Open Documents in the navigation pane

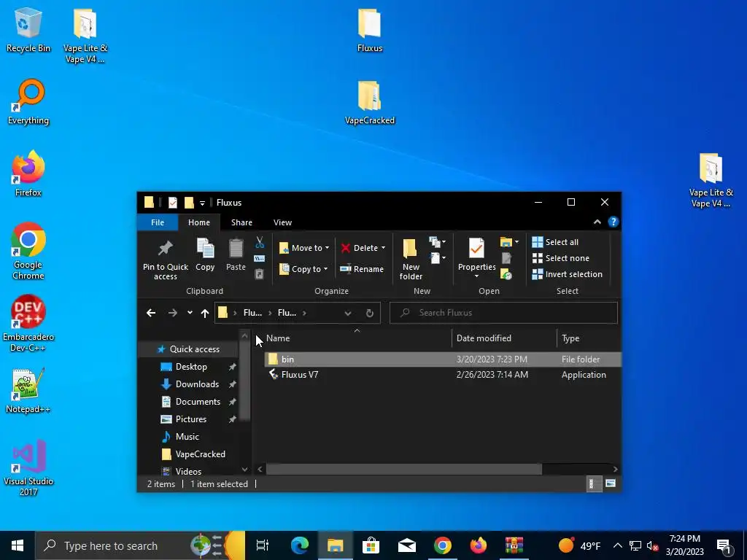198,402
